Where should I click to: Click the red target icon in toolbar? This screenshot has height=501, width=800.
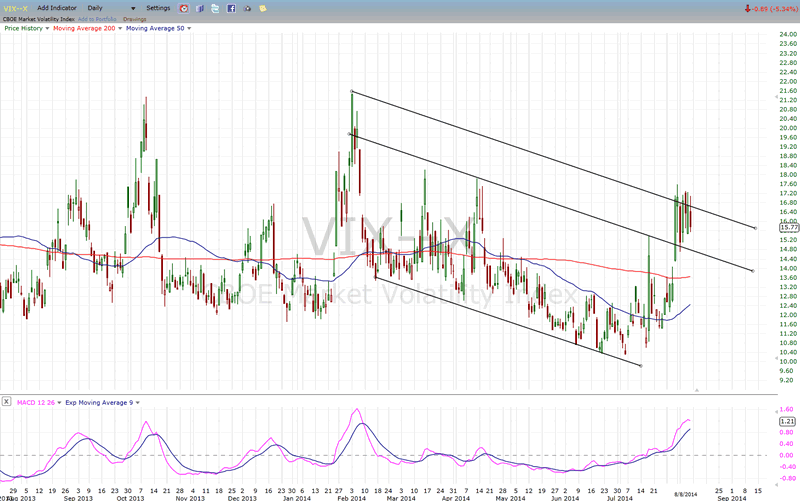[x=182, y=8]
